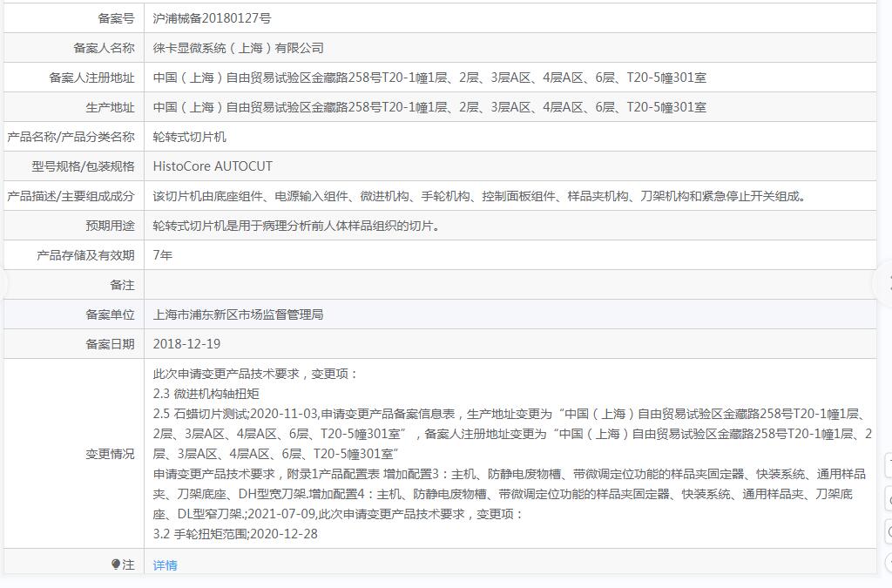Click the 备案人注册地址 address value

[429, 78]
